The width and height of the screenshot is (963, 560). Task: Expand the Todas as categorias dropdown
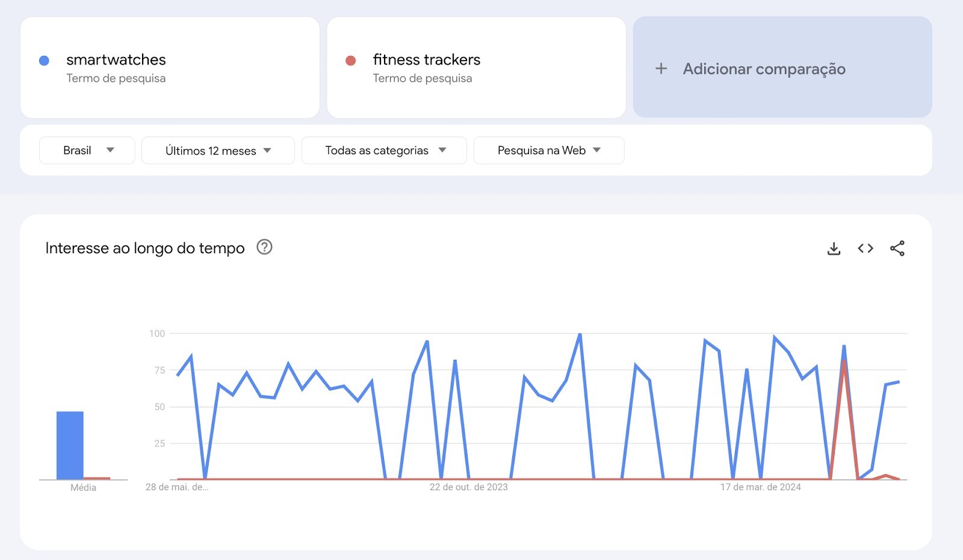point(384,150)
